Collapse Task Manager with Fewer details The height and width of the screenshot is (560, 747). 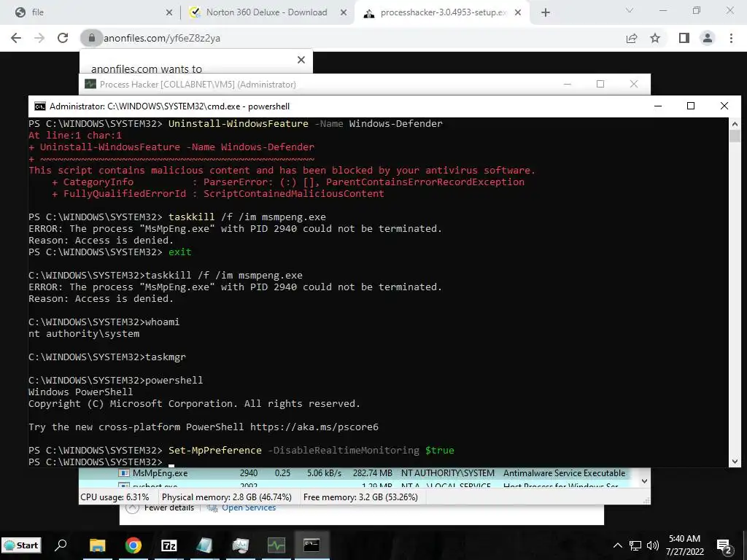point(160,507)
